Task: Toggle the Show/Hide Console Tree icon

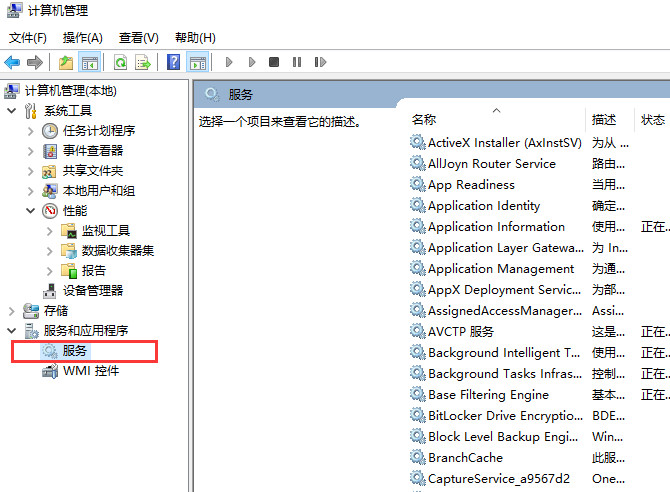Action: (90, 62)
